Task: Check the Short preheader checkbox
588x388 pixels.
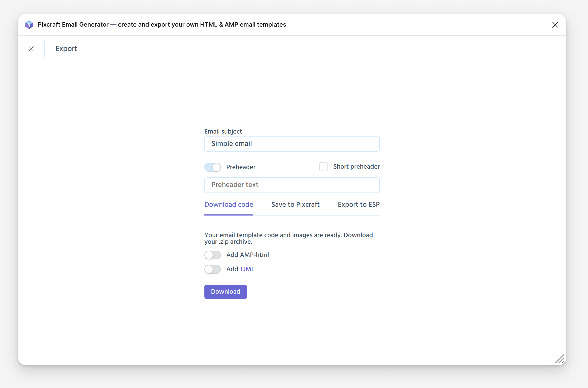Action: coord(324,167)
